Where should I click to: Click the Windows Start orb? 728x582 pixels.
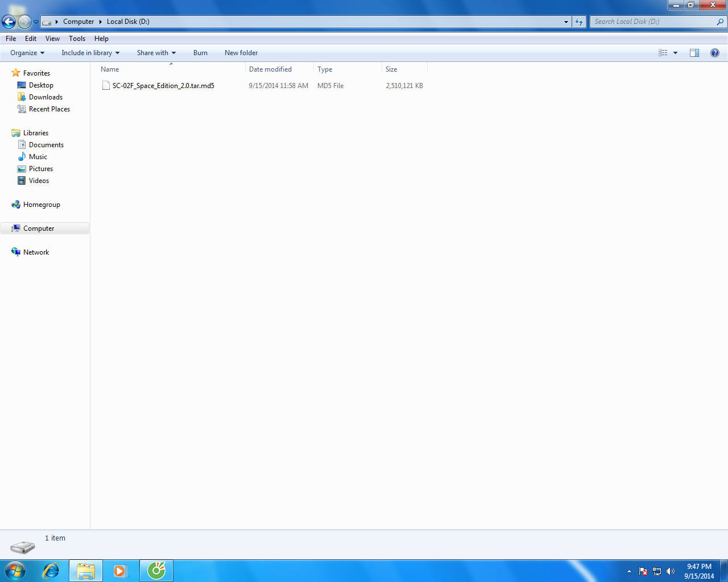click(15, 571)
